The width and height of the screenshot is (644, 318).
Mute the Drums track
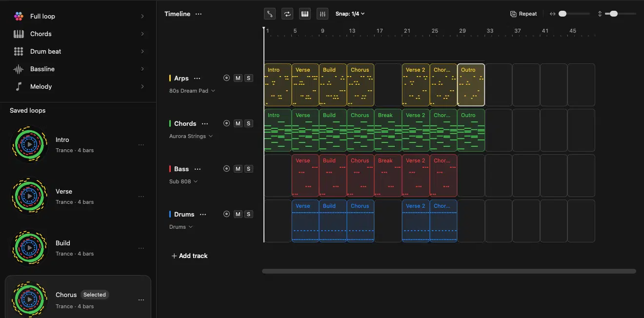(238, 214)
